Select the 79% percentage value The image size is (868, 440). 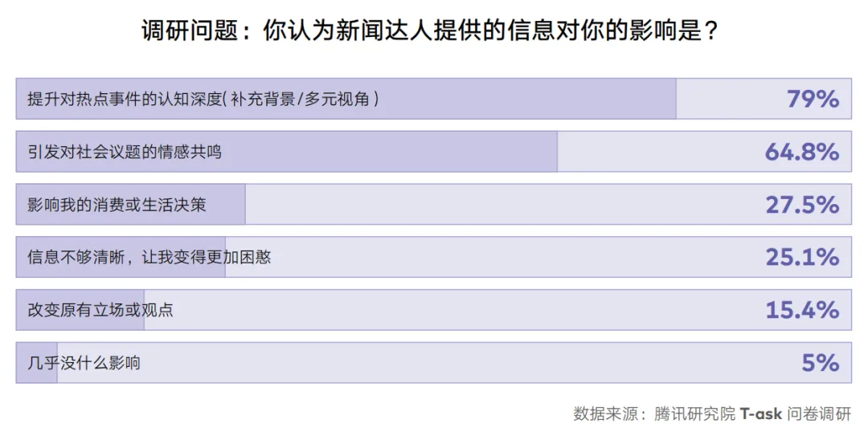tap(813, 99)
